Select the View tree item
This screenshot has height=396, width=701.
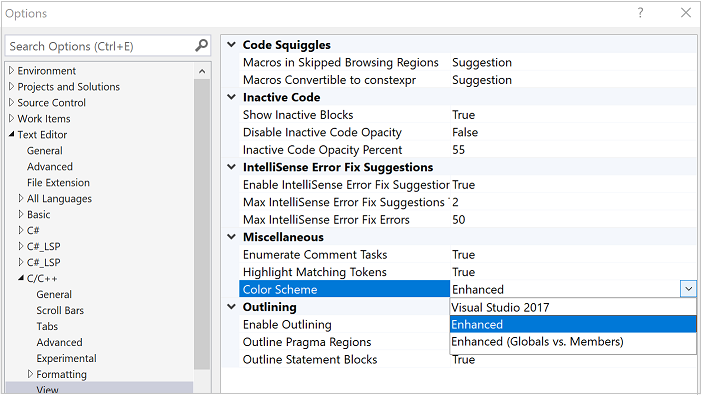tap(47, 389)
